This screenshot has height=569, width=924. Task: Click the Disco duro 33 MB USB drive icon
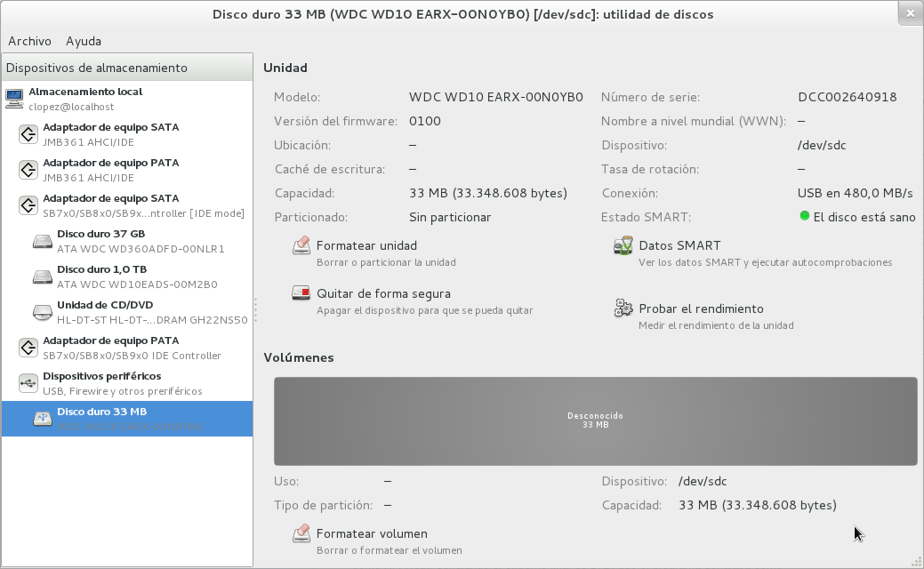pyautogui.click(x=43, y=418)
